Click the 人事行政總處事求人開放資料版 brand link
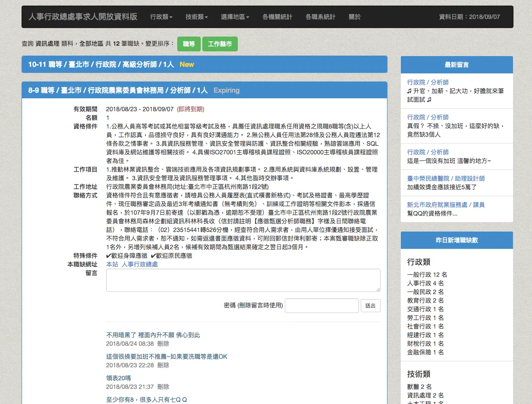 coord(82,17)
